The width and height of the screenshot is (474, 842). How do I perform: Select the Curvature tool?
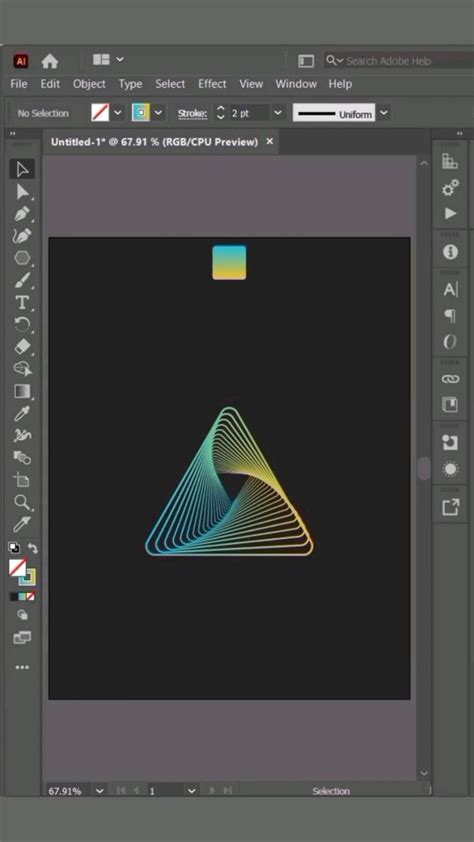click(22, 236)
